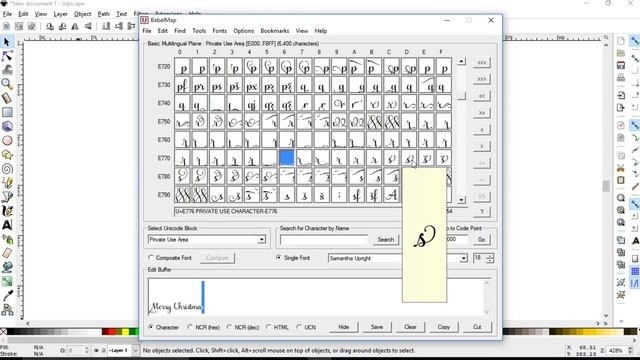Toggle layer visibility eye in Inkscape status bar
The image size is (640, 360).
tap(97, 350)
